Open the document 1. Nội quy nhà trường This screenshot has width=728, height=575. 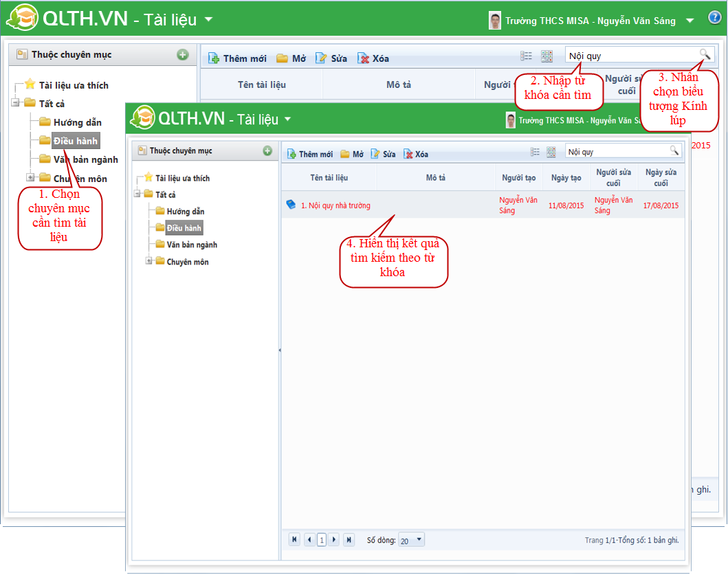coord(335,205)
